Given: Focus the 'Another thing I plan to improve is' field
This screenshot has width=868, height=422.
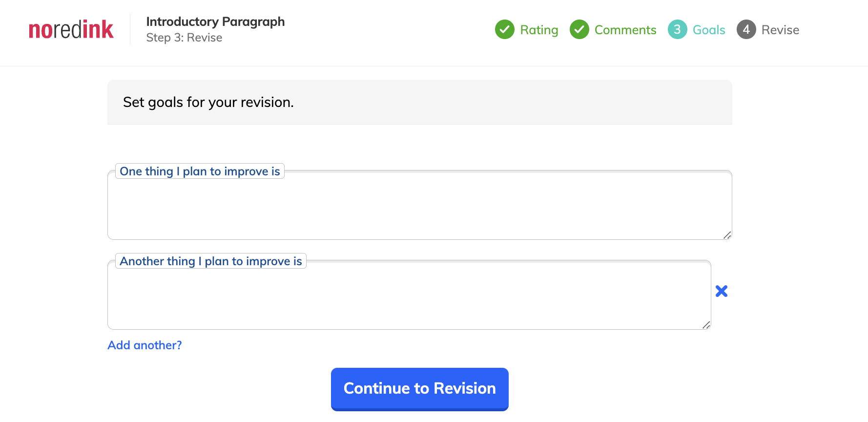Looking at the screenshot, I should tap(409, 295).
